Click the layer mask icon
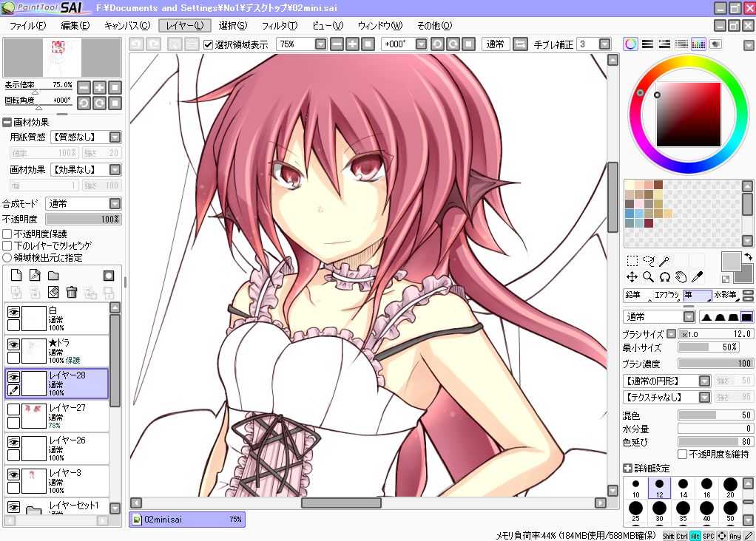Viewport: 756px width, 541px height. point(109,276)
